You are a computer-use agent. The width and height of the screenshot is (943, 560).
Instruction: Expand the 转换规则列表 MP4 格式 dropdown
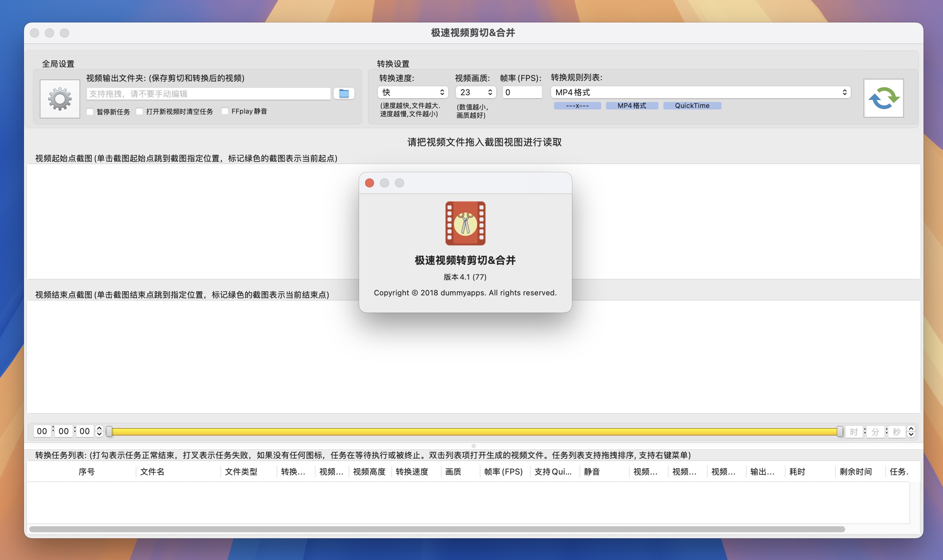pyautogui.click(x=701, y=92)
